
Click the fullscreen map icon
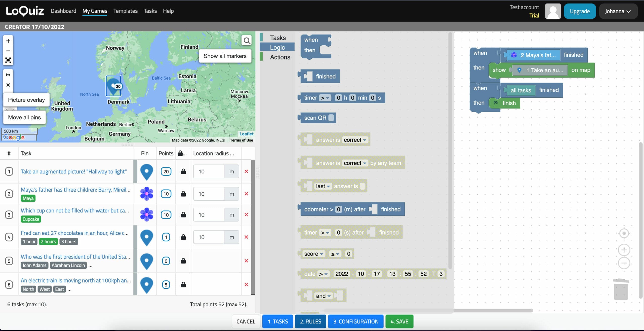8,60
